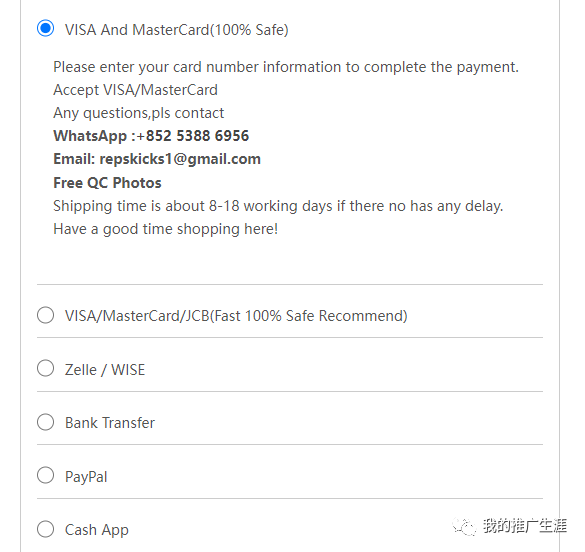585x552 pixels.
Task: Click the repskicks1@gmail.com email address
Action: [x=180, y=159]
